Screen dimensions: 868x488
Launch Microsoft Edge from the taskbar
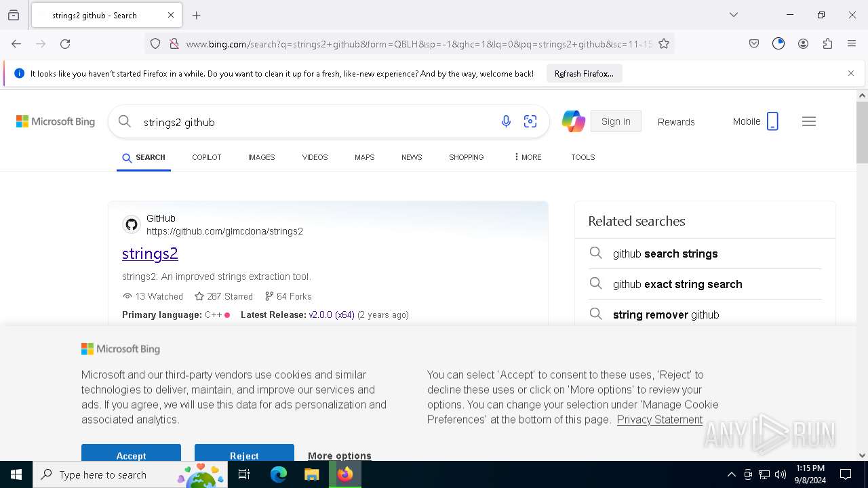pos(279,474)
